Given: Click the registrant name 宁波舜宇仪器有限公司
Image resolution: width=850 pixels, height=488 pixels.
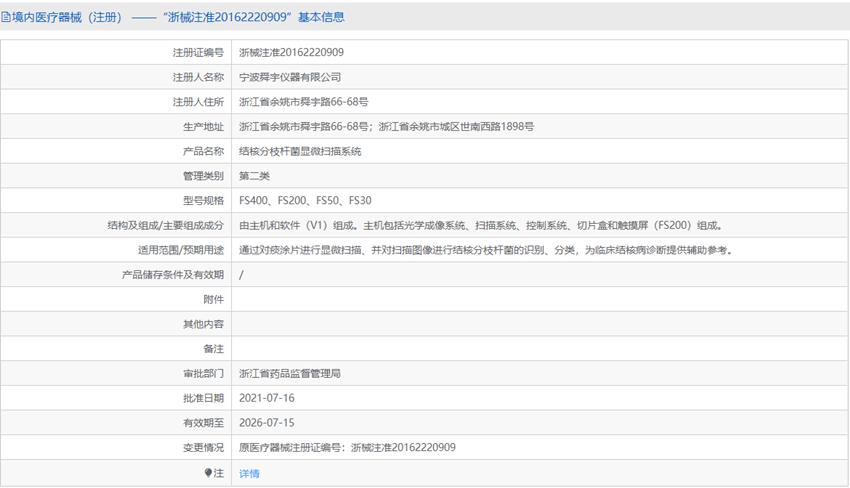Looking at the screenshot, I should [x=290, y=77].
